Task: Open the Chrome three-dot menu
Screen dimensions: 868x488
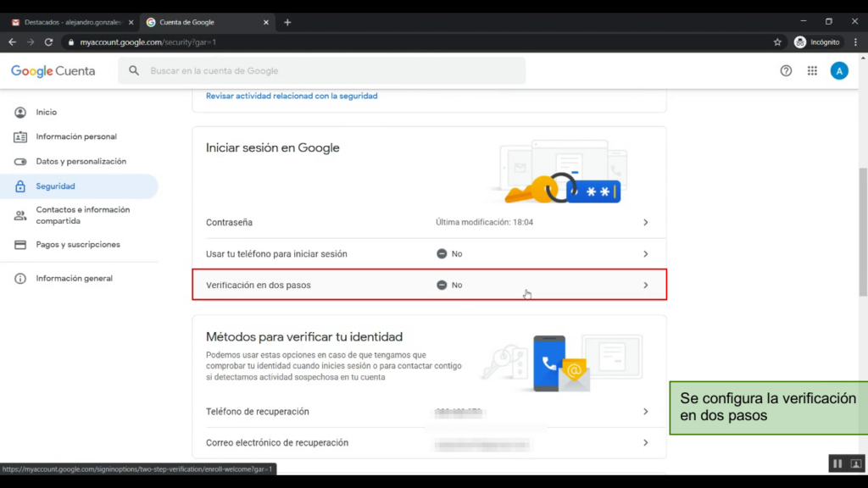Action: 855,42
